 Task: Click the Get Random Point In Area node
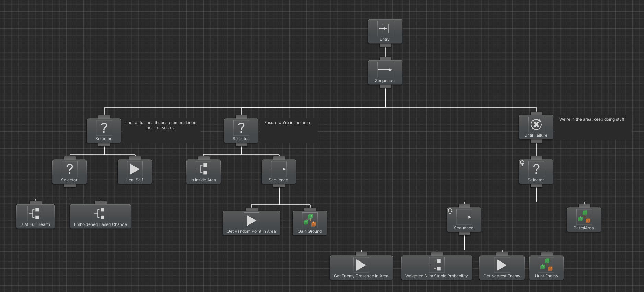(251, 223)
